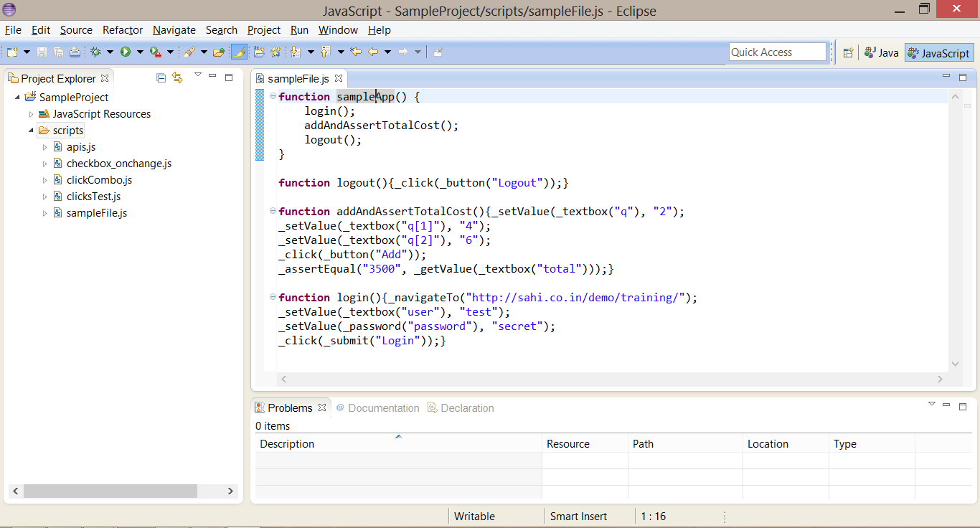Click Collapse All in Project Explorer
This screenshot has width=980, height=528.
[x=161, y=78]
